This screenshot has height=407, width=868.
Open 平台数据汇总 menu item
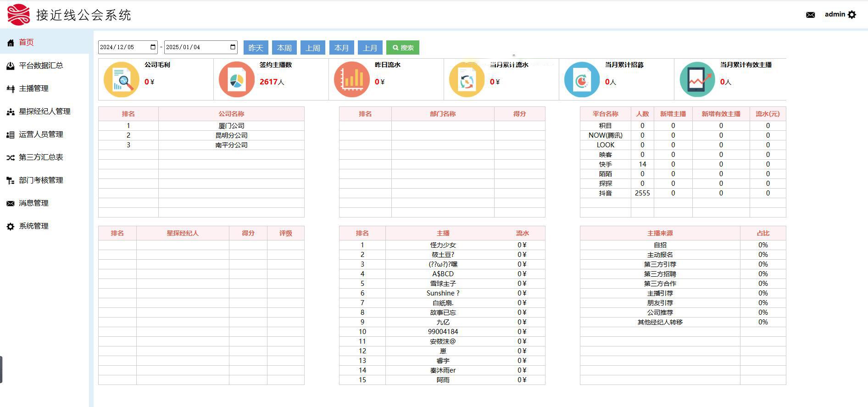pos(41,66)
